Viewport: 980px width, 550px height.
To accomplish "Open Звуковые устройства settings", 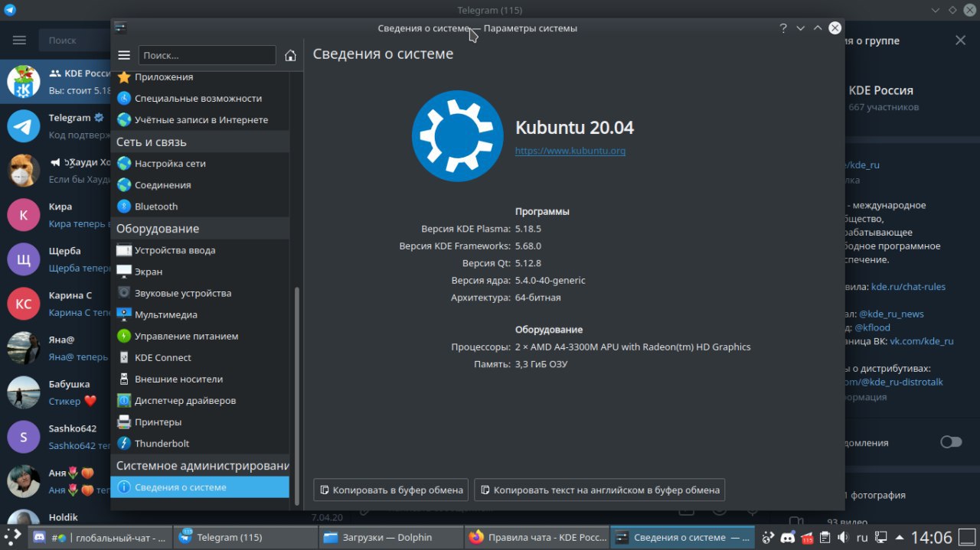I will point(201,293).
